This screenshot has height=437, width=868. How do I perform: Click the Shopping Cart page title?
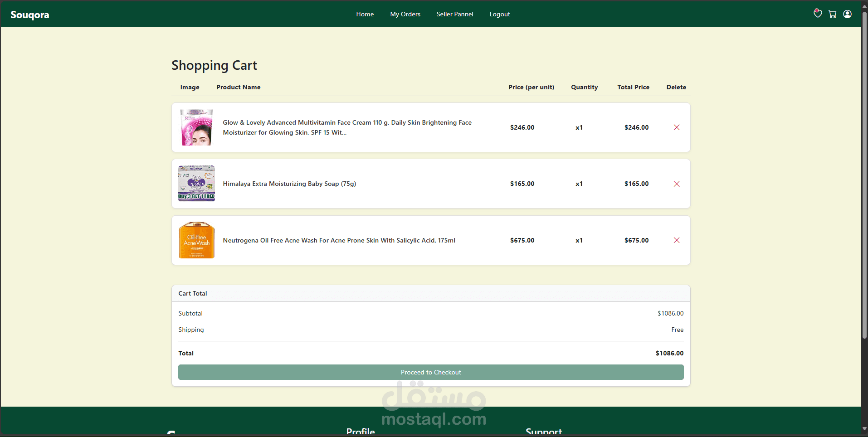point(214,66)
